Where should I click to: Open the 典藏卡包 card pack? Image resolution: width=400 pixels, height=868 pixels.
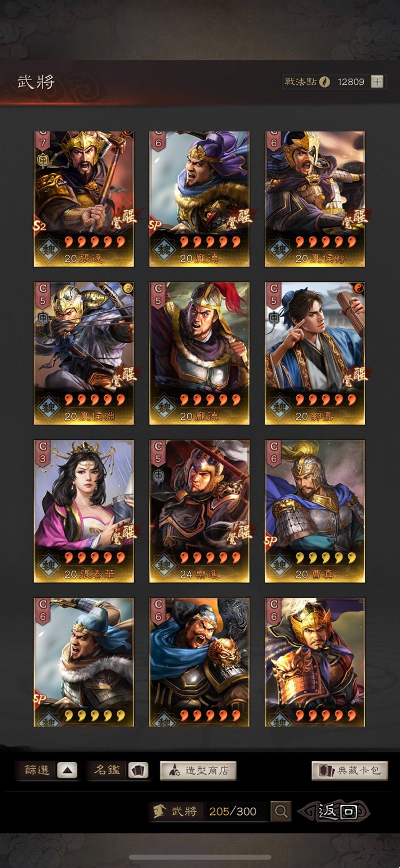pyautogui.click(x=350, y=770)
